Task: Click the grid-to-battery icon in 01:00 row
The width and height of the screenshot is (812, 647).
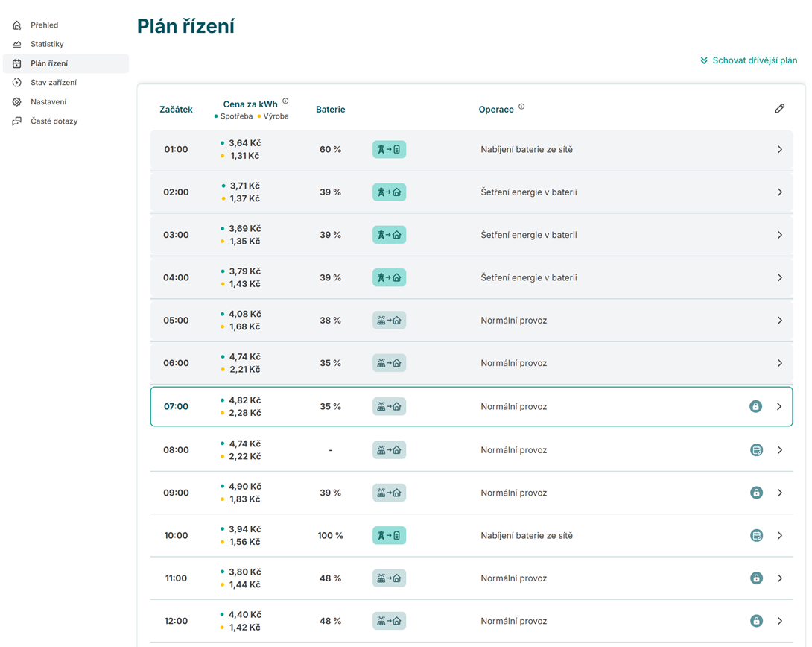Action: click(389, 150)
